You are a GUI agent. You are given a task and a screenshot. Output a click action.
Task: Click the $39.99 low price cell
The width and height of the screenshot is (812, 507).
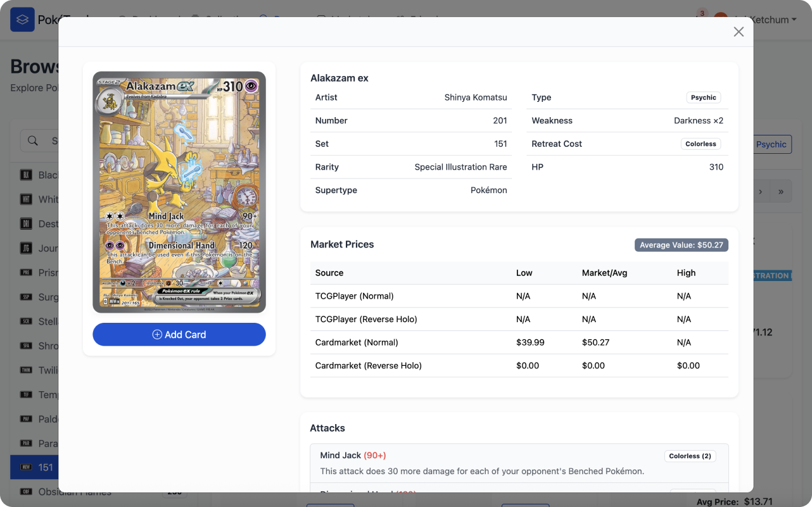click(x=530, y=342)
